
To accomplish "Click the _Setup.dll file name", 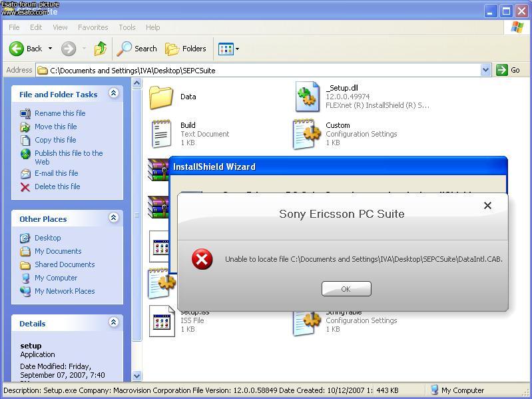I will (342, 88).
